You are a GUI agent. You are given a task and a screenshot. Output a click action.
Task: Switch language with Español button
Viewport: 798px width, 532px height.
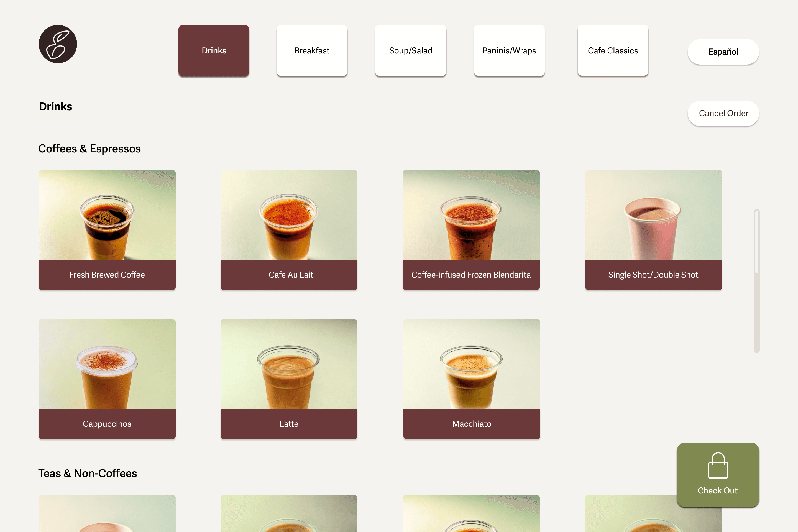click(723, 52)
